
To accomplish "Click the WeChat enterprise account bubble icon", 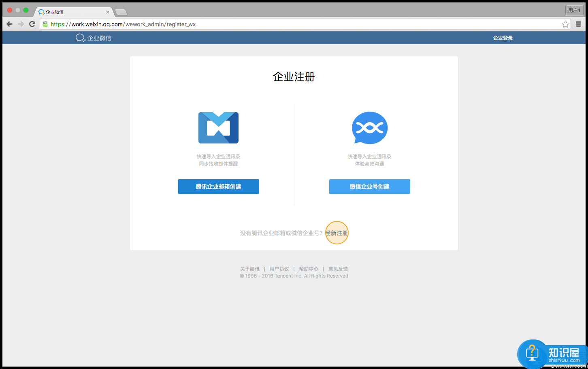I will [x=370, y=128].
